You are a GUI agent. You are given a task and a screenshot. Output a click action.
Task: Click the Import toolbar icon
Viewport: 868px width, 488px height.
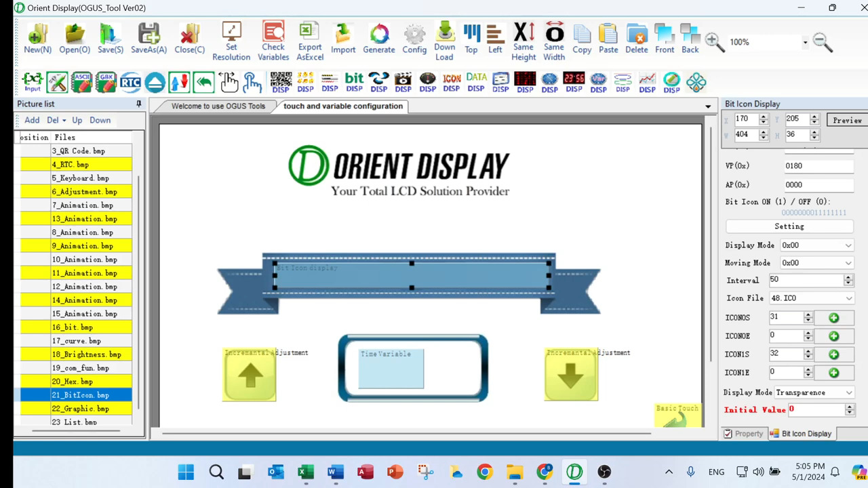click(343, 39)
